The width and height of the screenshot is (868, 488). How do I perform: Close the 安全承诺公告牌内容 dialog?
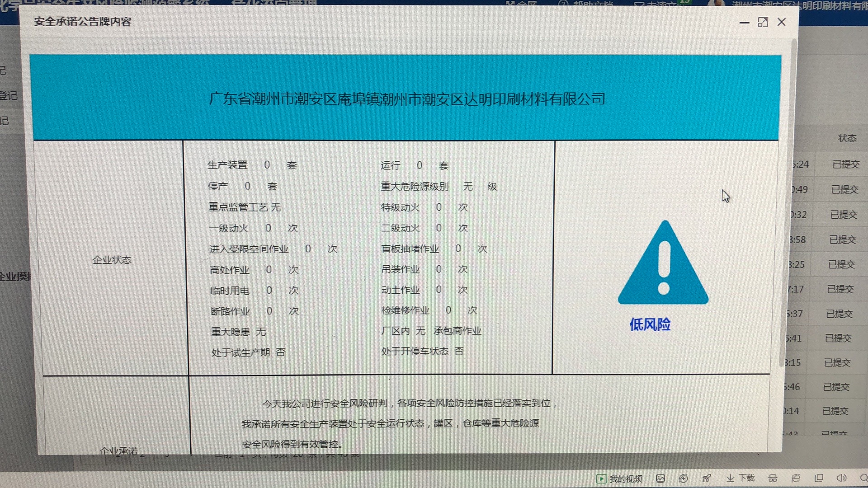pyautogui.click(x=781, y=22)
